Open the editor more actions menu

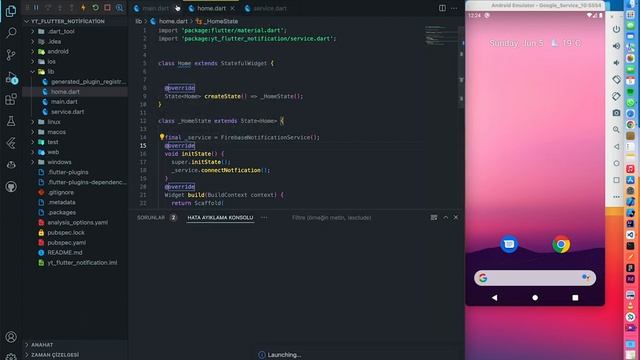pos(454,8)
